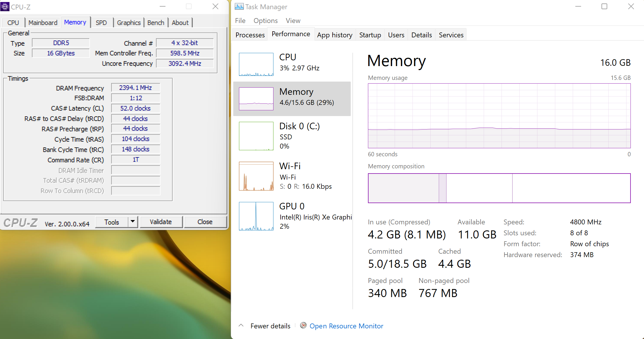Open the Users tab
Screen dimensions: 644x339
tap(396, 35)
